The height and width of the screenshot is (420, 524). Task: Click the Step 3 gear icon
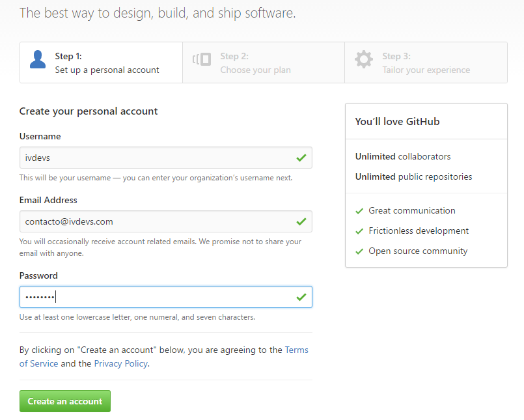[x=364, y=59]
